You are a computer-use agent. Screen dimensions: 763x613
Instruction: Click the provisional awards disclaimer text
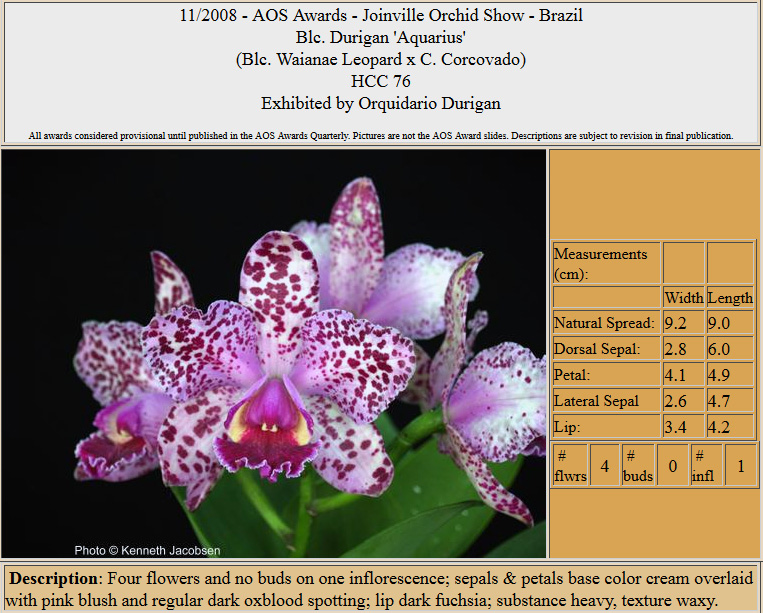click(381, 136)
